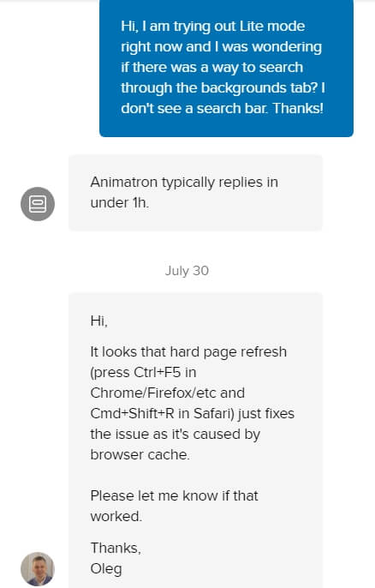Image resolution: width=375 pixels, height=588 pixels.
Task: Click 'Lite mode' in the blue message
Action: tap(272, 27)
